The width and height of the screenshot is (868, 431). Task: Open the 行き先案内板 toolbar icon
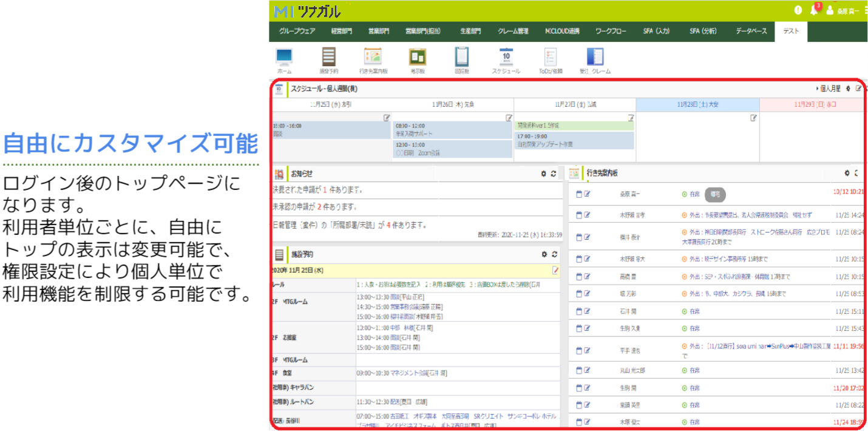[x=373, y=57]
